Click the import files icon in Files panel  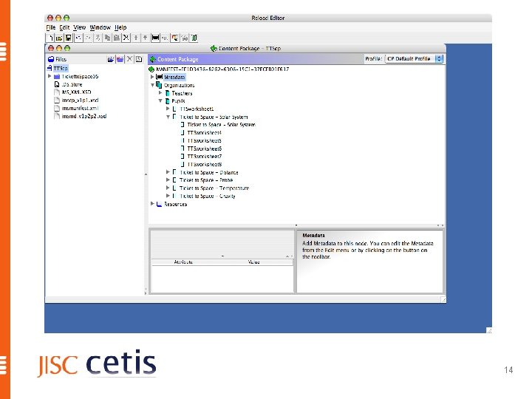(x=111, y=59)
